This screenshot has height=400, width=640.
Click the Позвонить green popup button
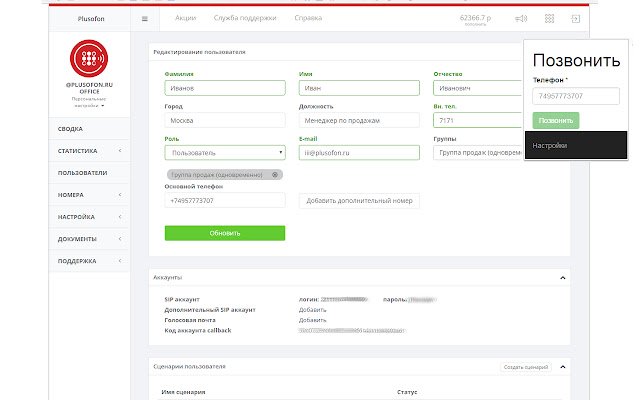tap(556, 120)
